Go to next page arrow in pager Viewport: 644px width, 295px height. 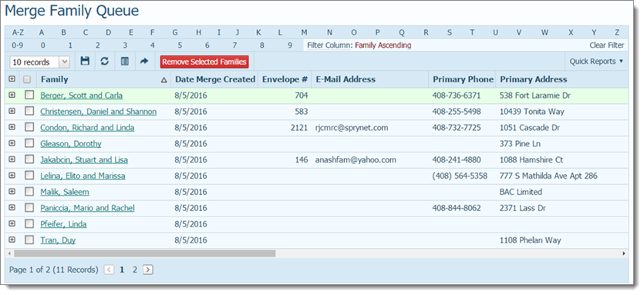pyautogui.click(x=148, y=270)
